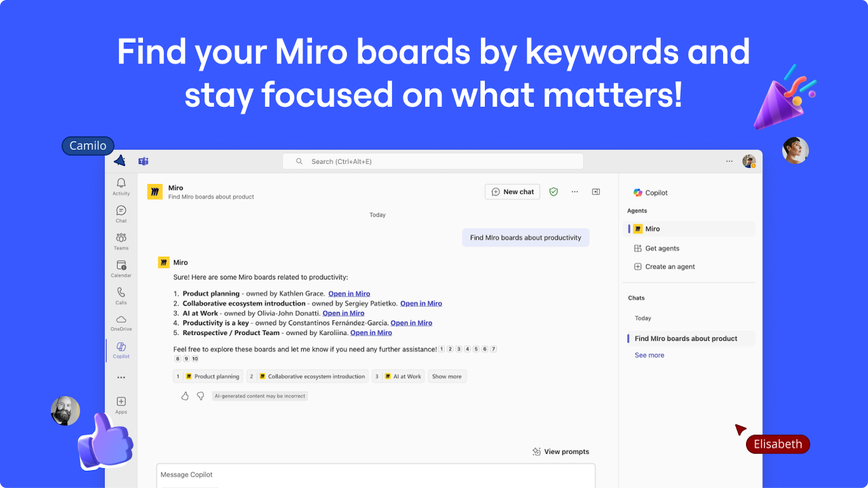Open View prompts
The image size is (868, 488).
560,452
